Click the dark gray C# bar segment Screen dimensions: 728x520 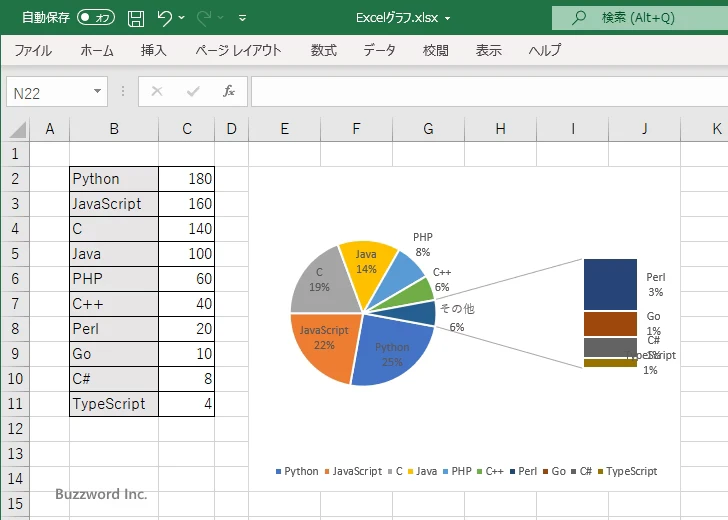pyautogui.click(x=610, y=347)
